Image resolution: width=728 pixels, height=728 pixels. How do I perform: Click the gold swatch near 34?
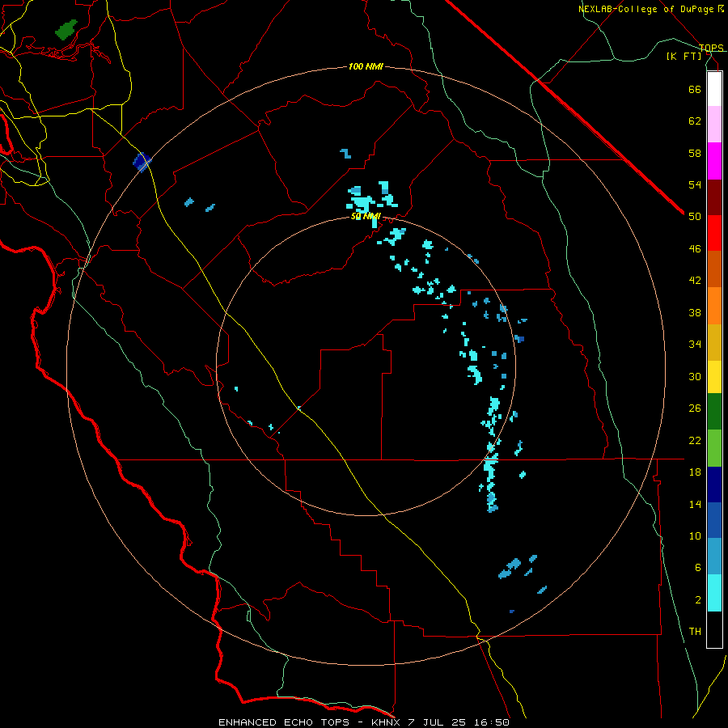tap(714, 343)
